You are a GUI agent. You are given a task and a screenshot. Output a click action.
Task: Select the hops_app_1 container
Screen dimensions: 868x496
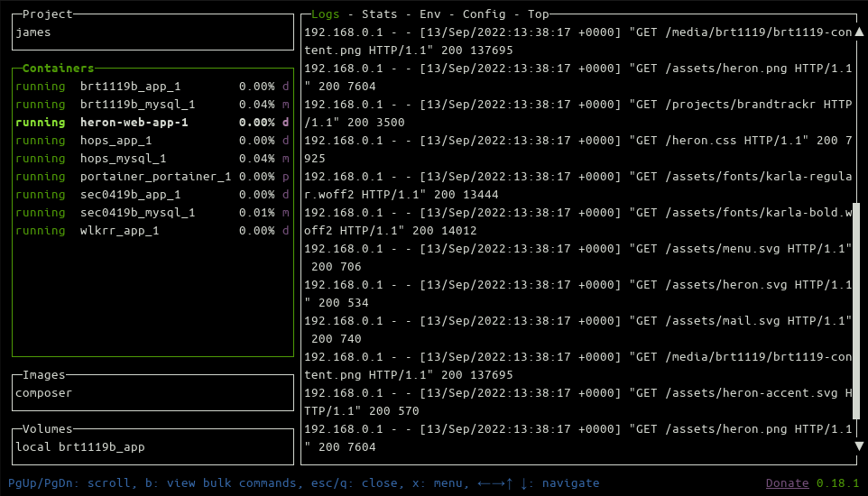[x=152, y=141]
